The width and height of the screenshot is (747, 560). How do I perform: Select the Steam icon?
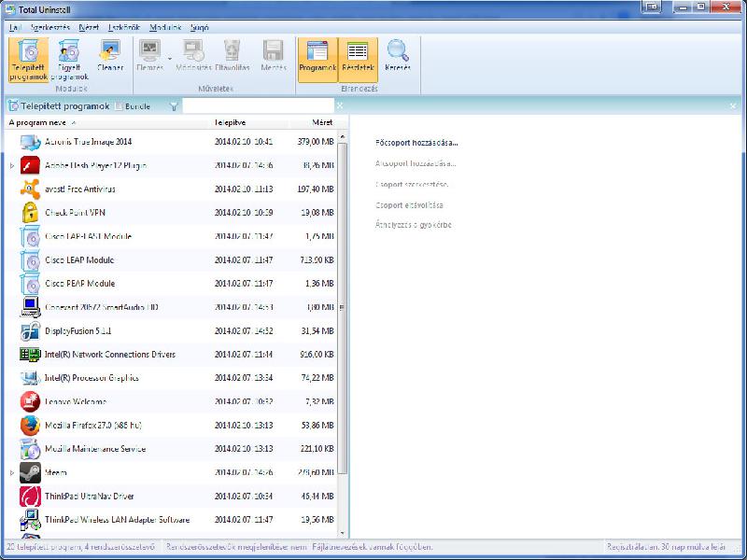(30, 473)
